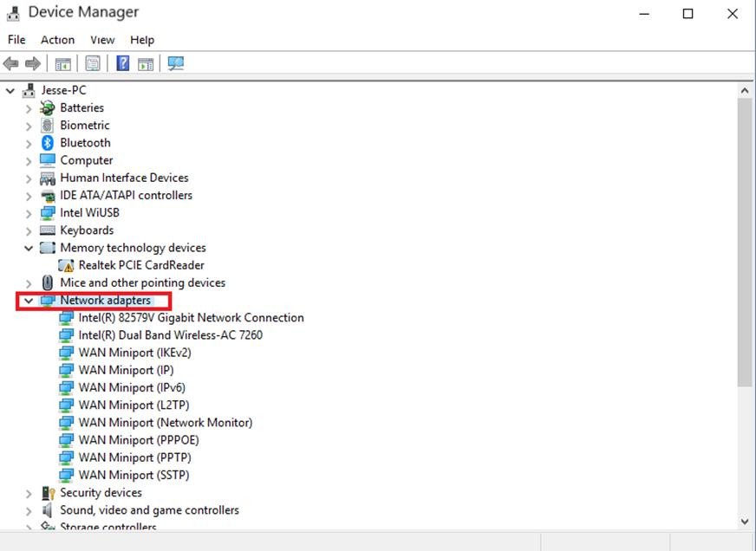Expand the Bluetooth category

pos(29,142)
